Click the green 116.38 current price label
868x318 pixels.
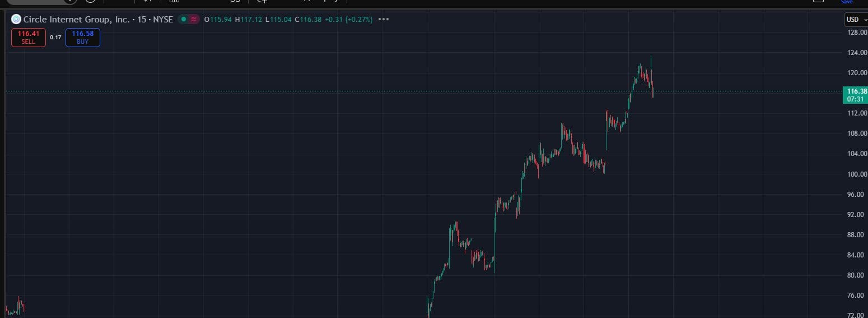pyautogui.click(x=856, y=91)
